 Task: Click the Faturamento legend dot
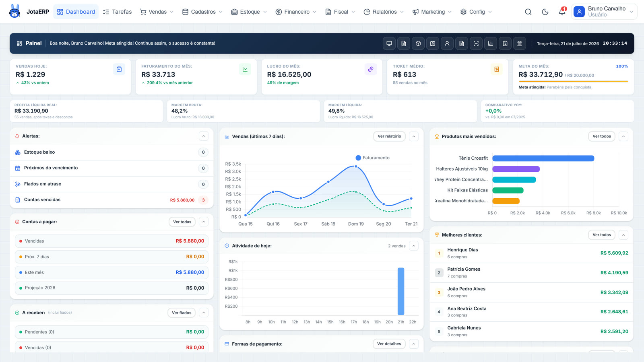(x=358, y=158)
